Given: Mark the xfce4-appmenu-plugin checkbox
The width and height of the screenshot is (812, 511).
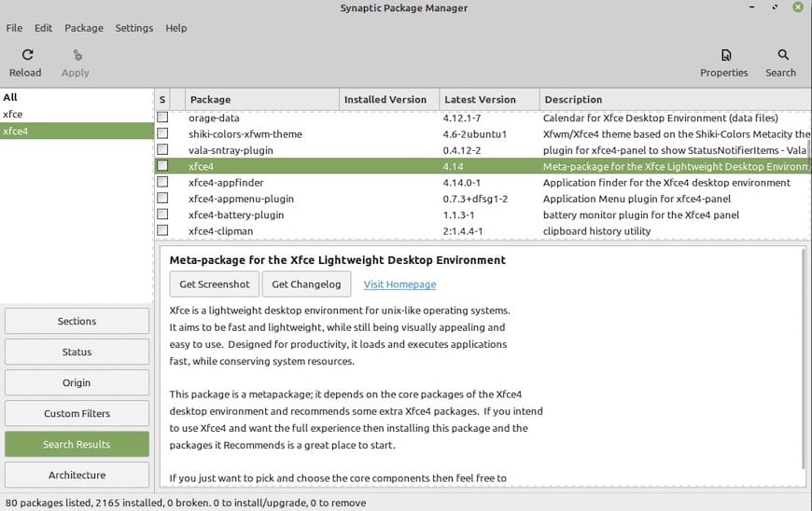Looking at the screenshot, I should 162,198.
